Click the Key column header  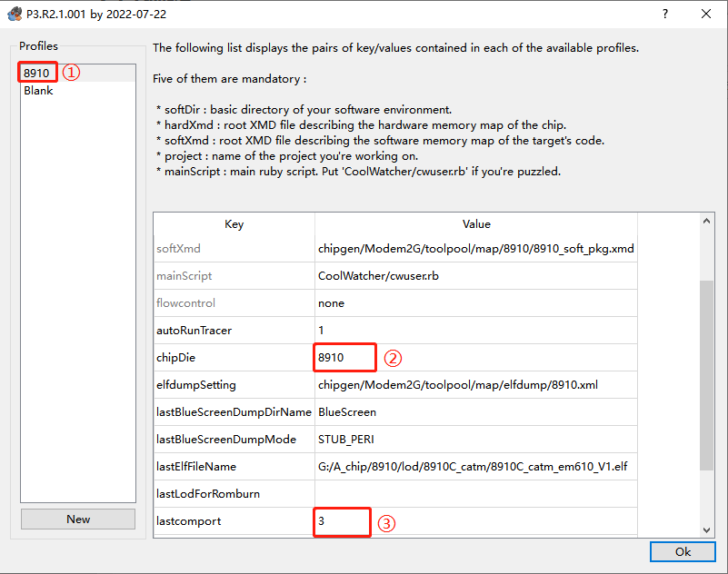234,224
